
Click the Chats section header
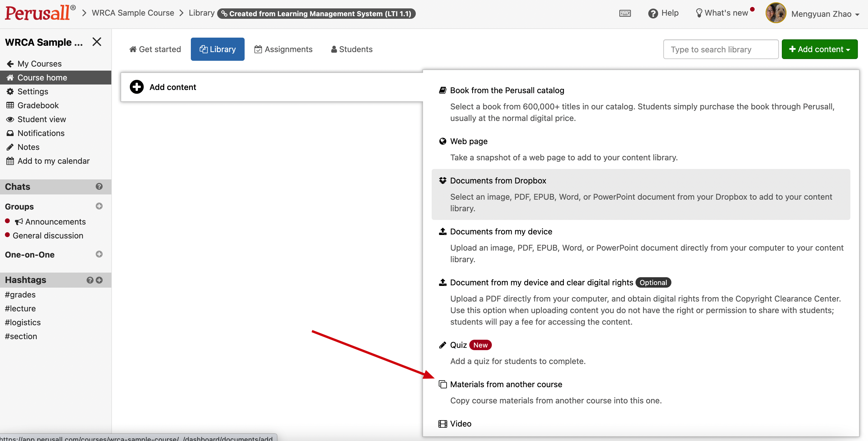pyautogui.click(x=56, y=186)
